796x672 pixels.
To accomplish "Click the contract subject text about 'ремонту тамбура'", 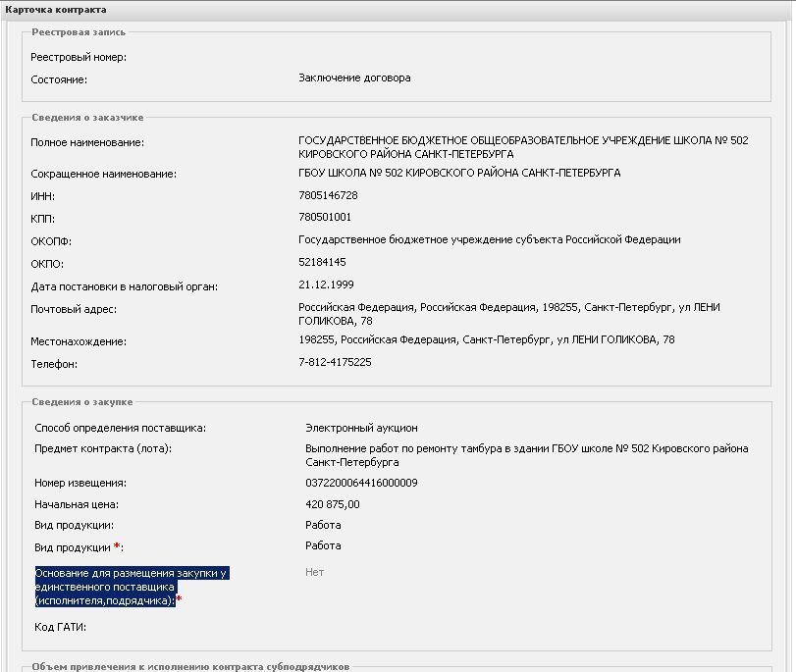I will click(x=526, y=454).
